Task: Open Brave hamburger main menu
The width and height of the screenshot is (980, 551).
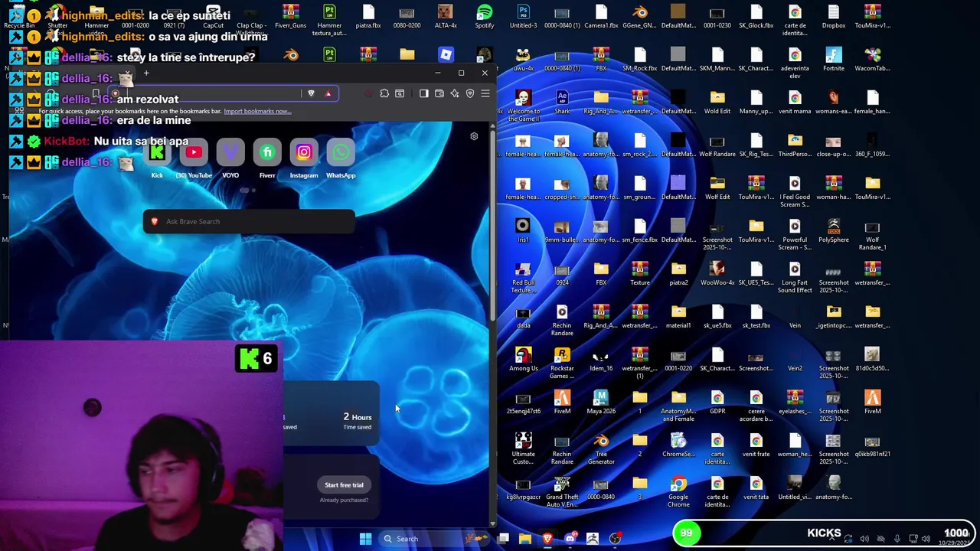Action: pos(485,93)
